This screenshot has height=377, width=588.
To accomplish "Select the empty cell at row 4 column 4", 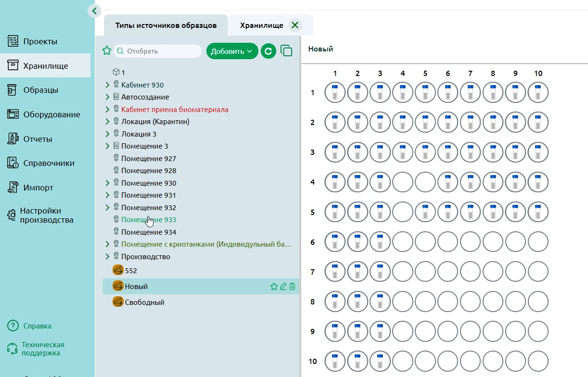I will 403,182.
